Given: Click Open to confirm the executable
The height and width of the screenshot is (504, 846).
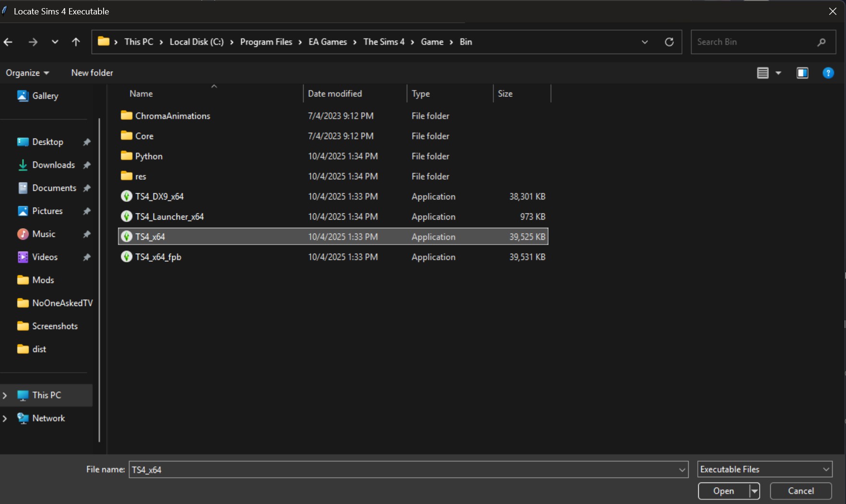Looking at the screenshot, I should tap(723, 491).
